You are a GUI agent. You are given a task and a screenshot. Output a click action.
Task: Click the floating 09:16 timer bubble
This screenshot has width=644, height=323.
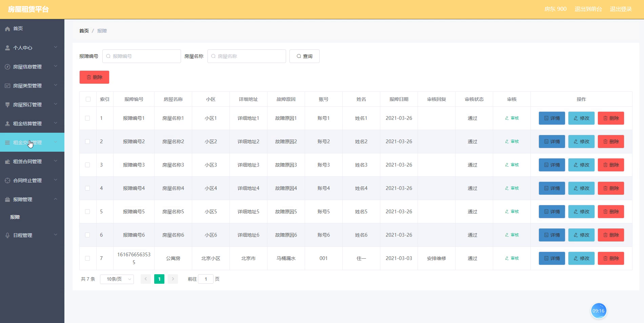click(598, 311)
